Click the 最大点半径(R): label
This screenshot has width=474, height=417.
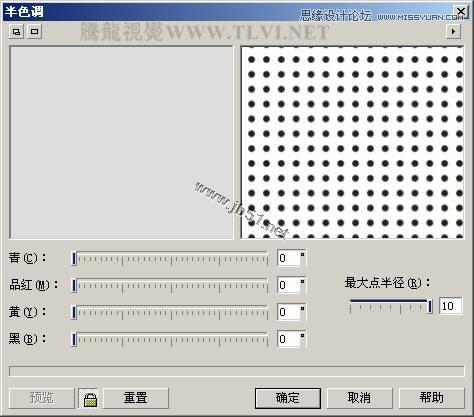[387, 283]
